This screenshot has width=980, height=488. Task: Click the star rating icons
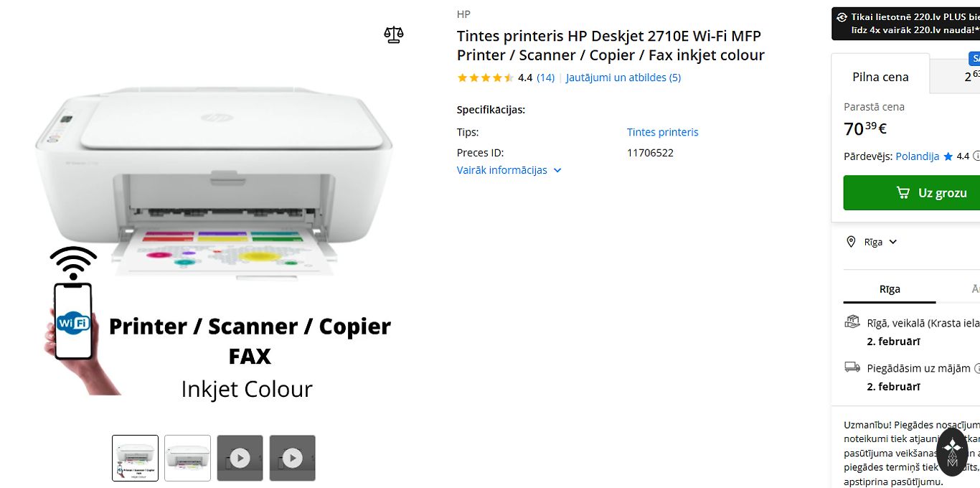485,78
